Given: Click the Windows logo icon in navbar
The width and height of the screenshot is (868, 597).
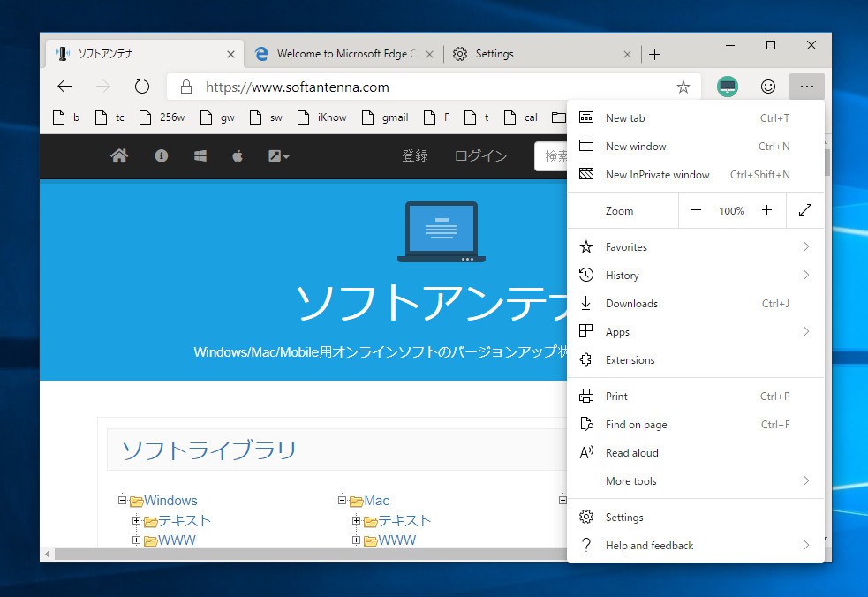Looking at the screenshot, I should pos(200,156).
